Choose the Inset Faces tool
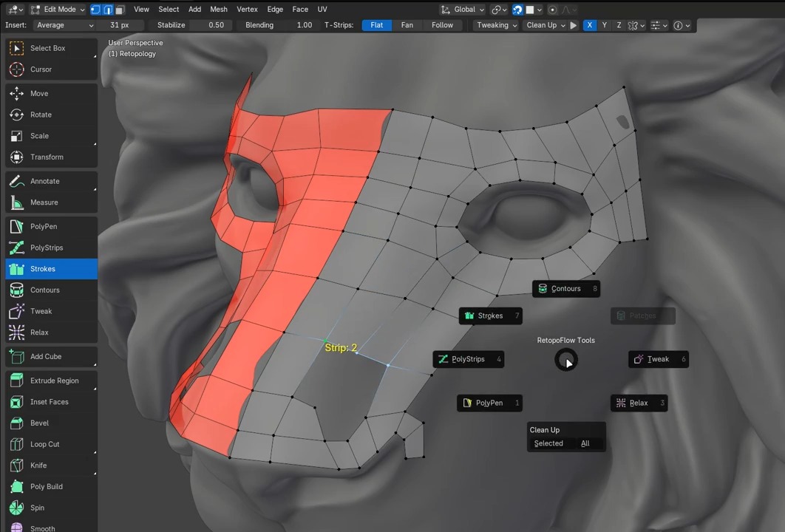Image resolution: width=785 pixels, height=532 pixels. [52, 402]
